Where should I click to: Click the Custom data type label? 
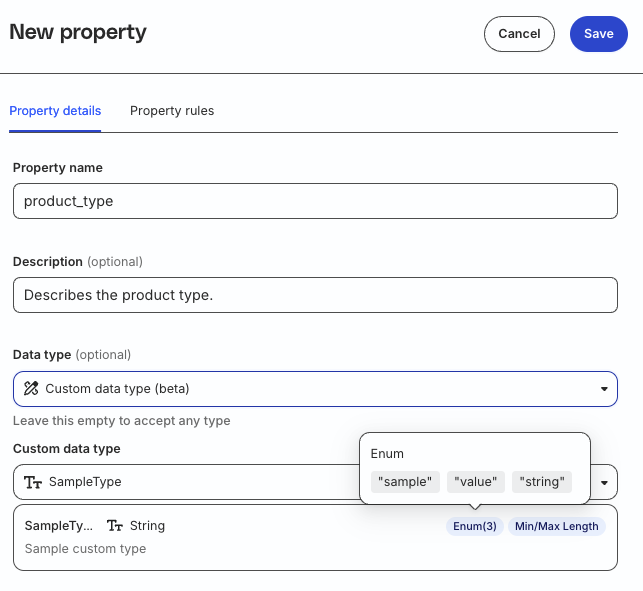click(x=67, y=449)
